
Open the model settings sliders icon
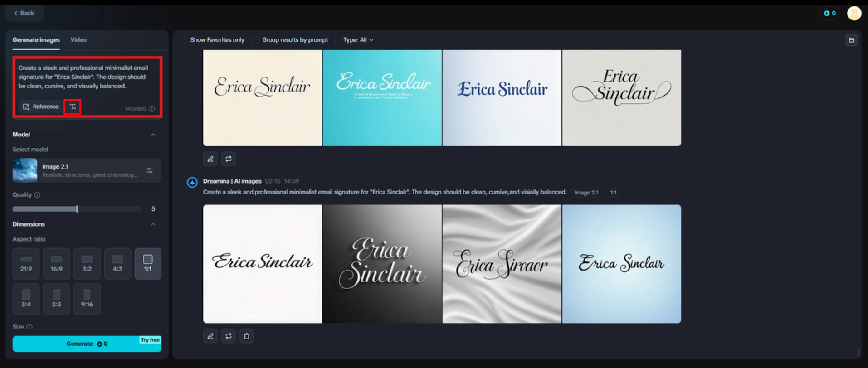coord(150,170)
